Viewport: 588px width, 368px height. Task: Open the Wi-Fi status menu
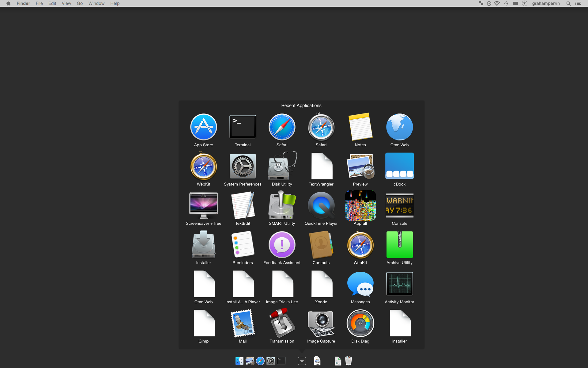click(x=497, y=3)
